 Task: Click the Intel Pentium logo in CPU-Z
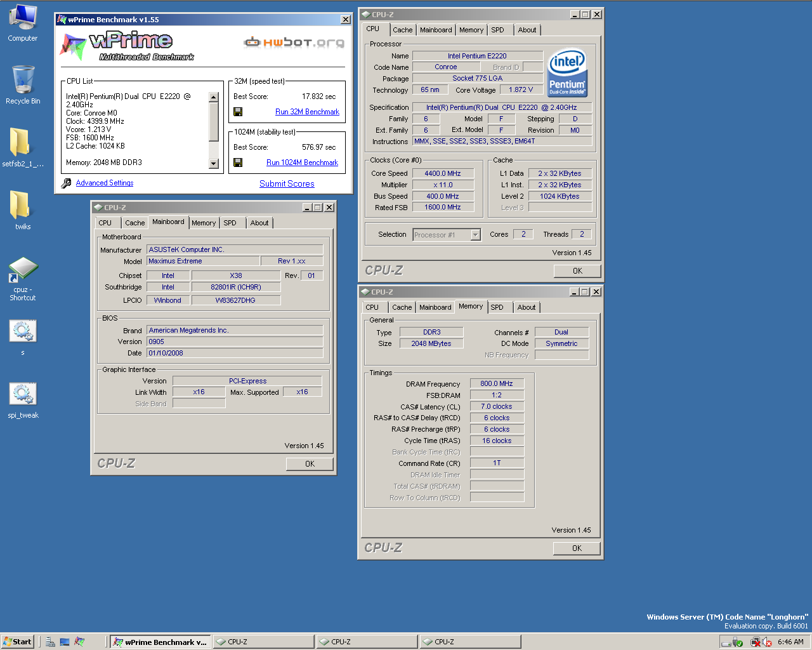(x=568, y=73)
